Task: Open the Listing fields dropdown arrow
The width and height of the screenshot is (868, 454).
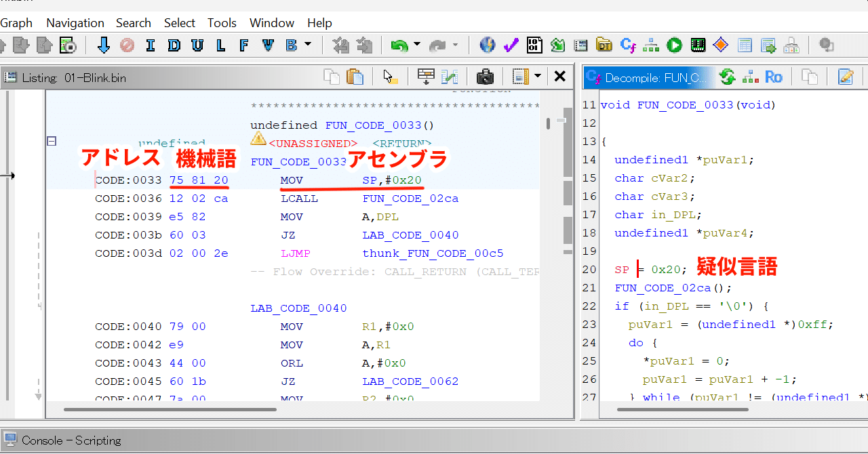Action: pos(538,77)
